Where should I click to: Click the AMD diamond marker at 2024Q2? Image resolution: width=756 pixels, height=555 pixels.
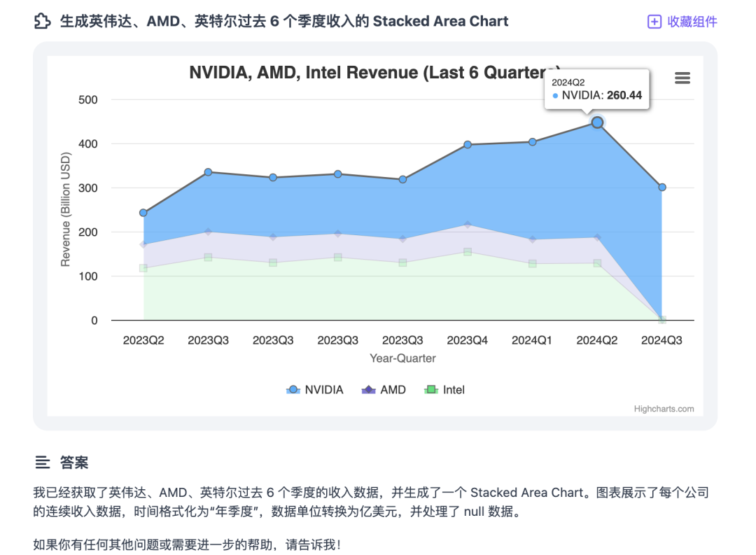597,237
